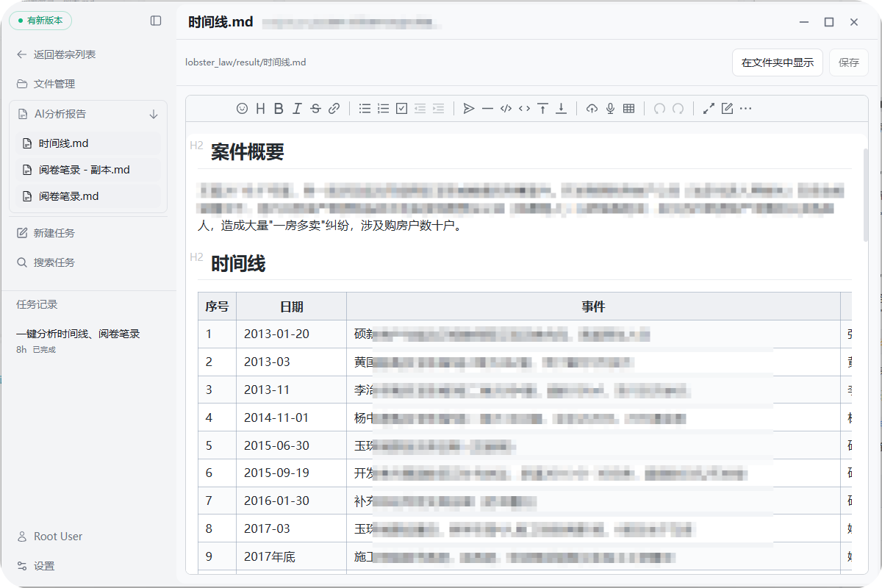Viewport: 882px width, 588px height.
Task: Collapse the AI分析报告 section arrow
Action: [154, 114]
